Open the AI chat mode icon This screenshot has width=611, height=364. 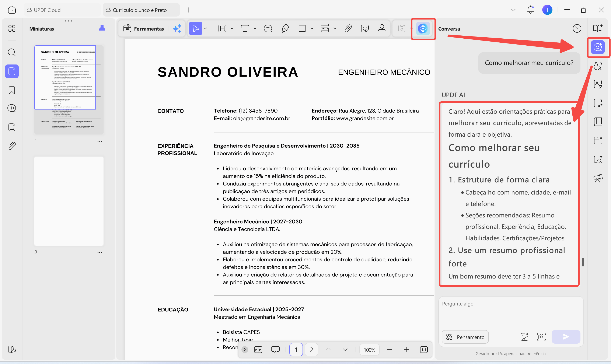[598, 47]
